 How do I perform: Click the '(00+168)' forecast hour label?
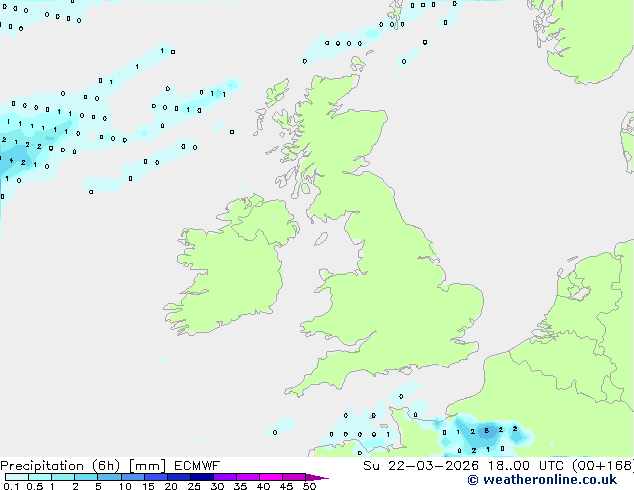pos(603,466)
